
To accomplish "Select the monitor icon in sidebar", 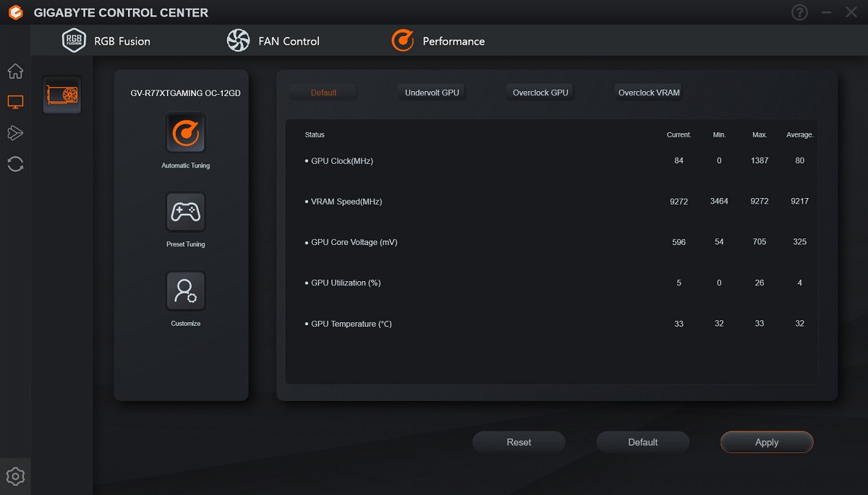I will [x=15, y=102].
